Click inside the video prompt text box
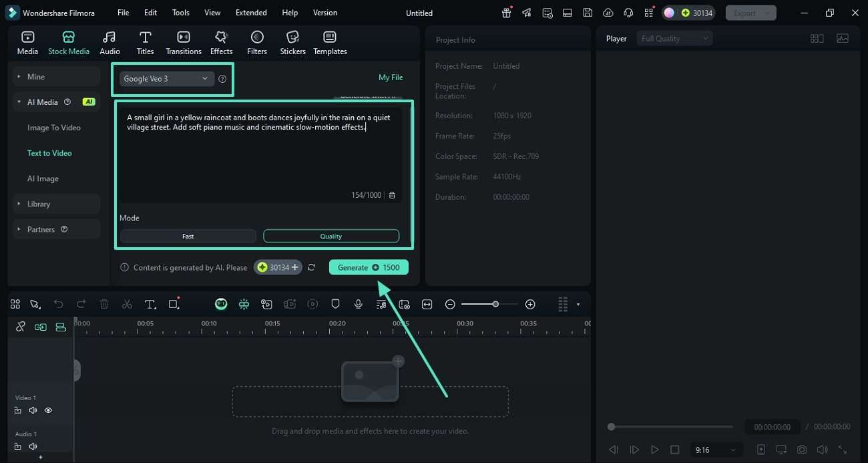This screenshot has width=868, height=463. click(x=260, y=154)
